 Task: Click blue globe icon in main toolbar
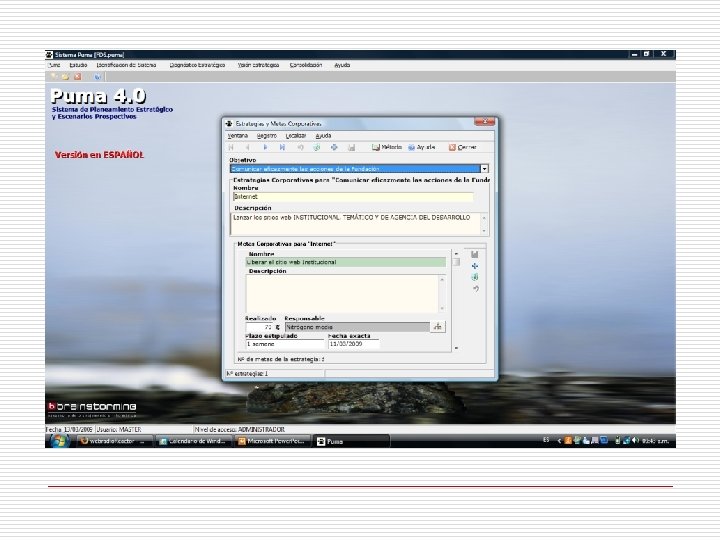(97, 77)
